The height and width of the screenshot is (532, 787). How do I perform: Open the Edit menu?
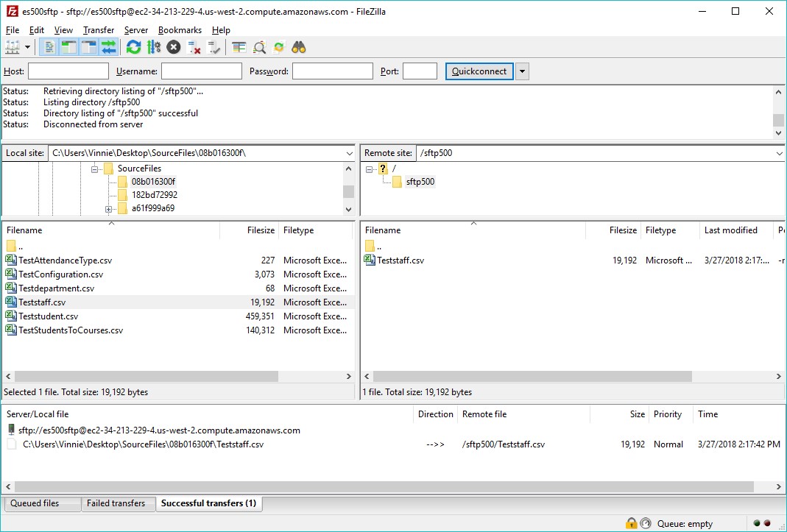click(x=37, y=30)
